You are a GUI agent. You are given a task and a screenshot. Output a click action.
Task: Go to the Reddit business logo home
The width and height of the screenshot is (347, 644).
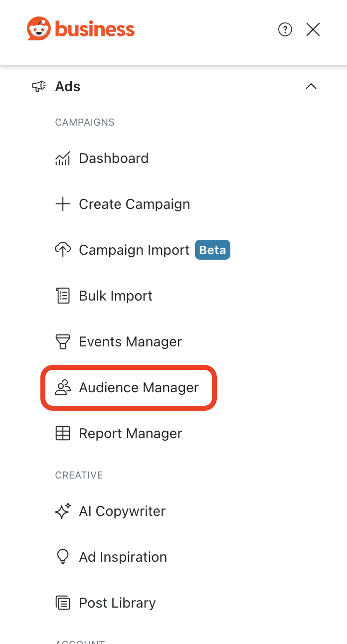[x=81, y=29]
